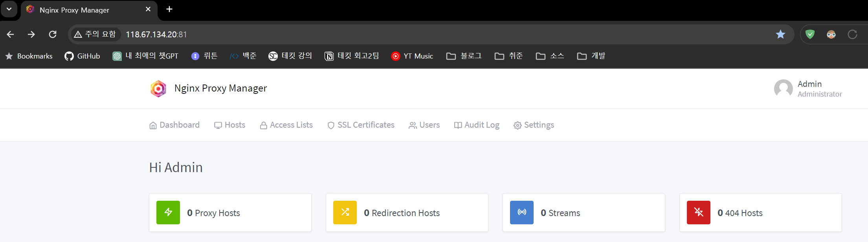Click the yellow Redirection Hosts shuffle icon
Viewport: 868px width, 242px height.
tap(345, 213)
